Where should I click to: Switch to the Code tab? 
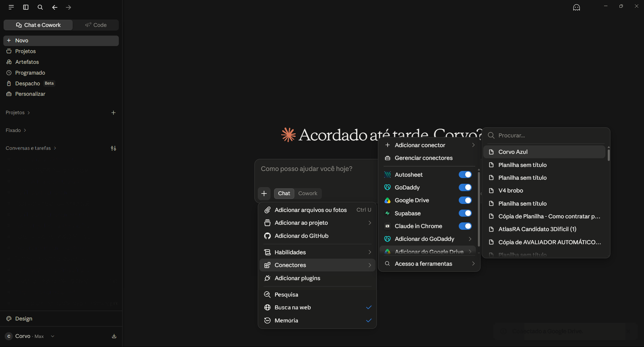pyautogui.click(x=96, y=25)
